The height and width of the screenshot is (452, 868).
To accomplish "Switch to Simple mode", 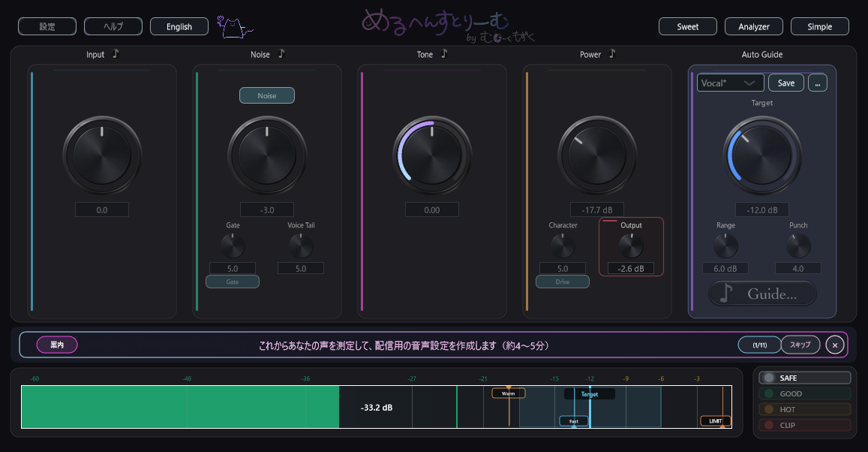I will click(x=820, y=26).
